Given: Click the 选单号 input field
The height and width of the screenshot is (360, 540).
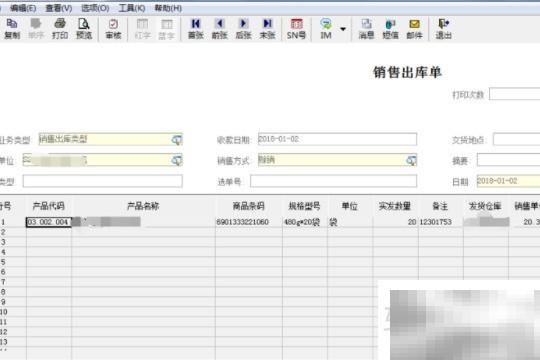Looking at the screenshot, I should pos(333,181).
